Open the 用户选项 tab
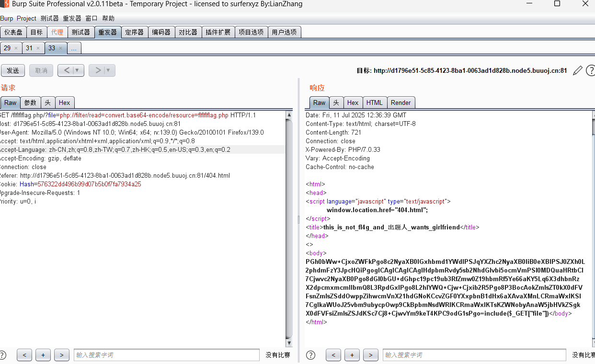 point(284,32)
